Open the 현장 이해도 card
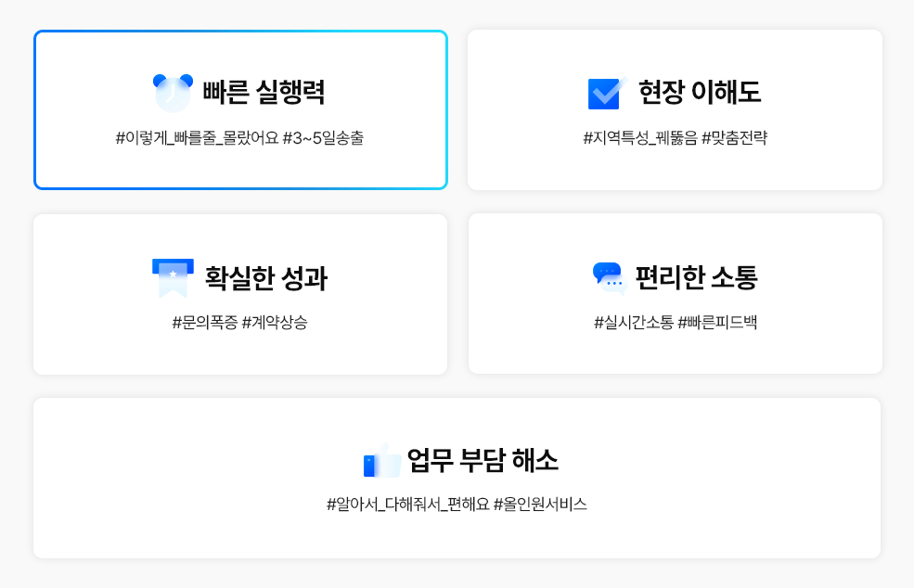 (675, 108)
